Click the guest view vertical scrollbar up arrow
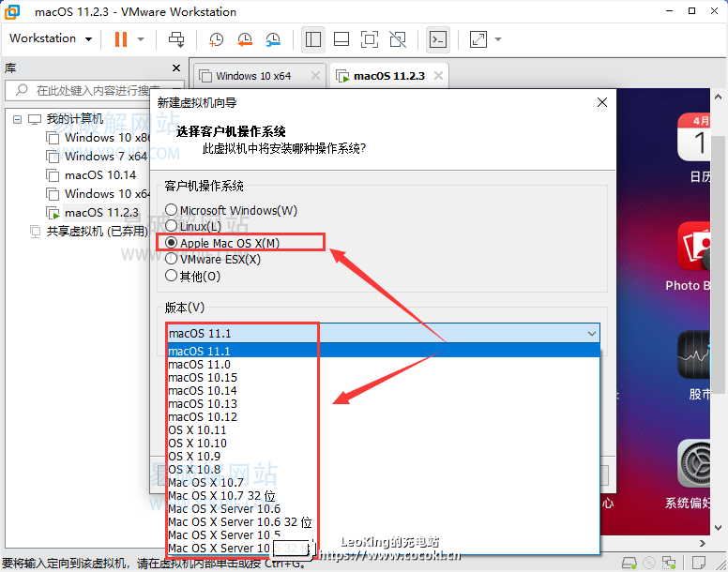This screenshot has width=728, height=572. [x=719, y=97]
